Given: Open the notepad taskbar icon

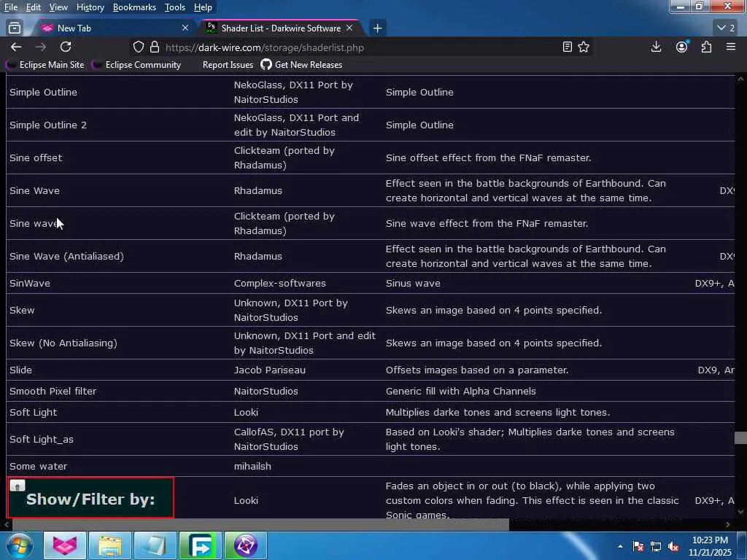Looking at the screenshot, I should tap(155, 545).
